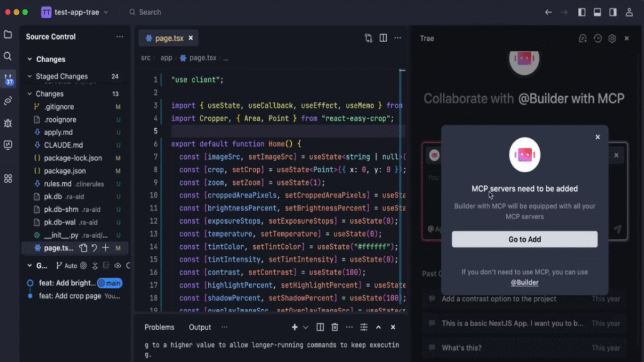Expand the Staged Changes group

click(30, 76)
